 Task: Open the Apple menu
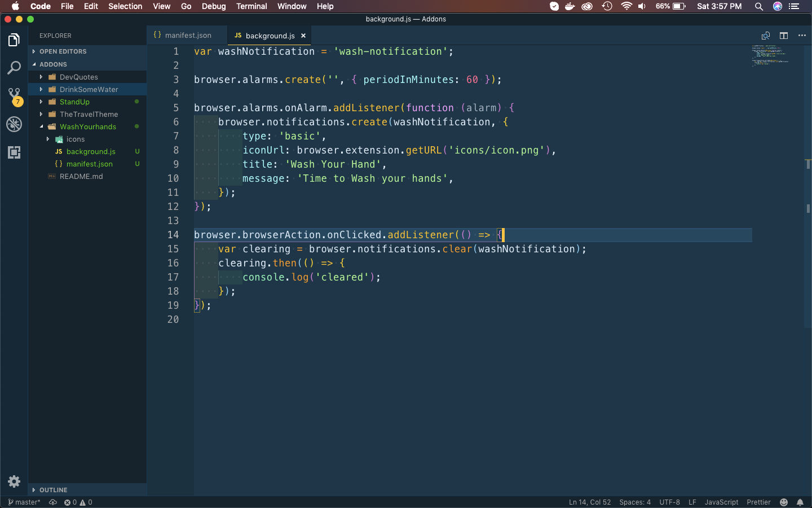tap(15, 6)
